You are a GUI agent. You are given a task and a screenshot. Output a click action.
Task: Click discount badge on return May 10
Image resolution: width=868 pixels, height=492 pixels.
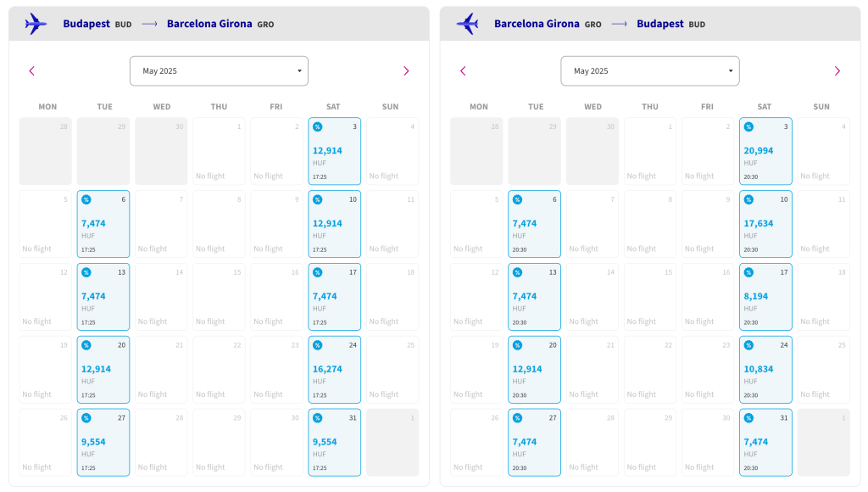[748, 199]
